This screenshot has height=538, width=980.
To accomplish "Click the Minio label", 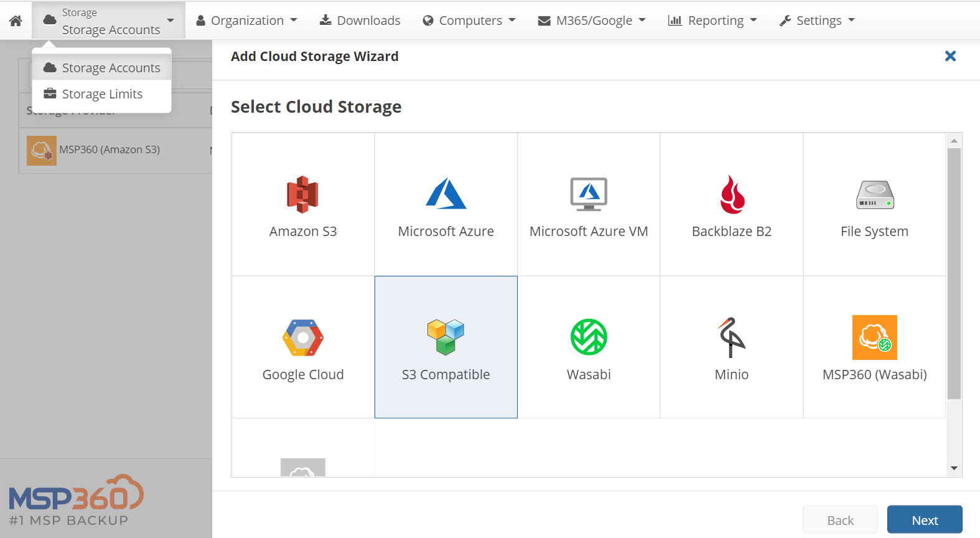I will click(732, 375).
